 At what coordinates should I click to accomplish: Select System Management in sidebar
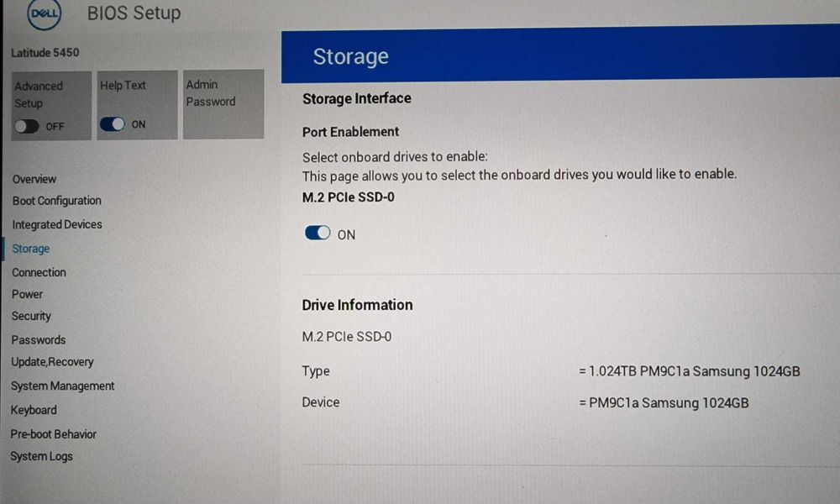(62, 386)
